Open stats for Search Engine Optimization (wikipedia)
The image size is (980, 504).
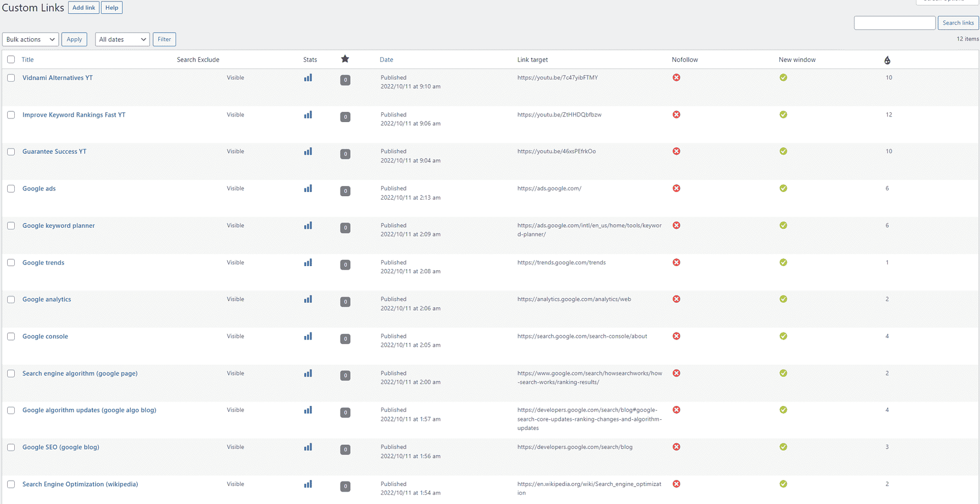[308, 484]
